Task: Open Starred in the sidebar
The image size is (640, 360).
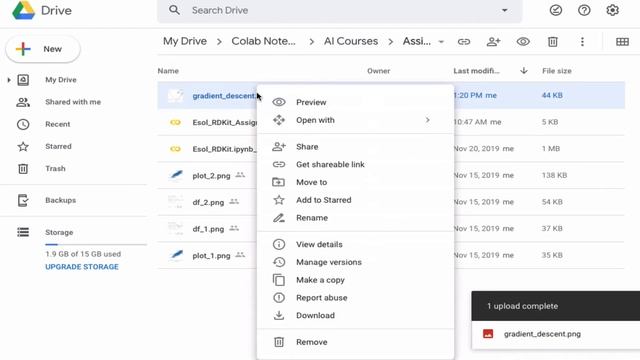Action: (58, 146)
